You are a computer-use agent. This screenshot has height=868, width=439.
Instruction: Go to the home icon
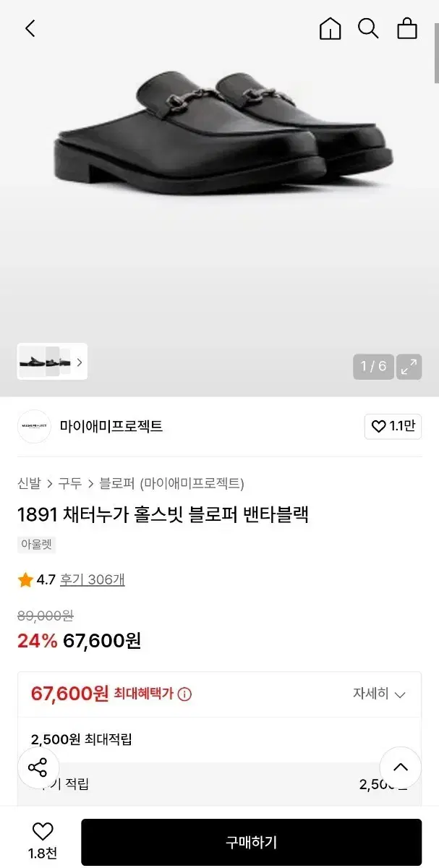point(330,29)
